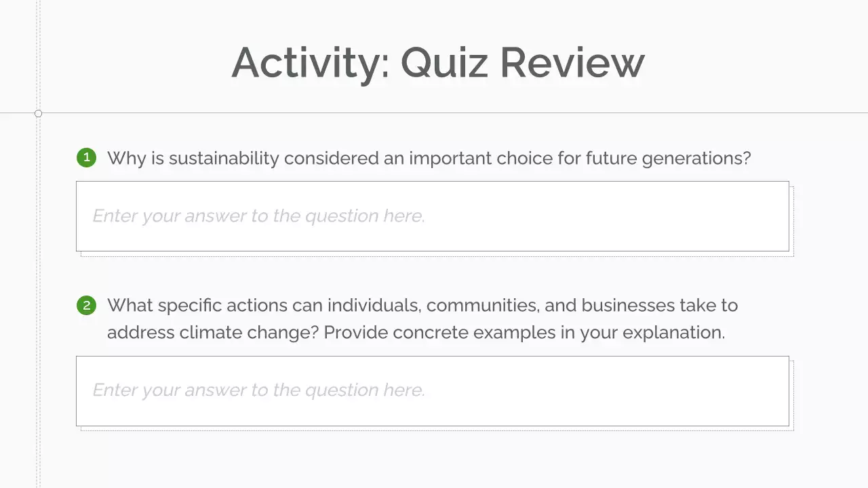Select the circular handle on the divider line
Viewport: 868px width, 488px height.
tap(38, 113)
